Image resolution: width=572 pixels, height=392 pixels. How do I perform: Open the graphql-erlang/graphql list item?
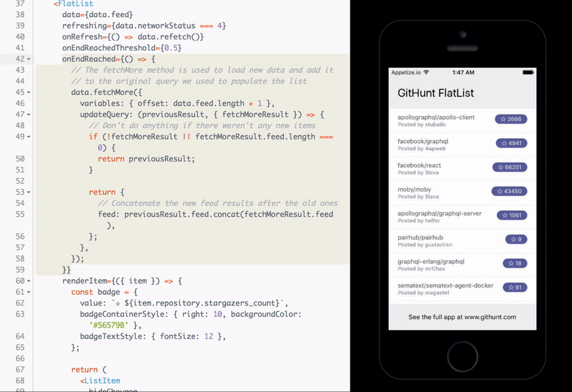(x=462, y=265)
